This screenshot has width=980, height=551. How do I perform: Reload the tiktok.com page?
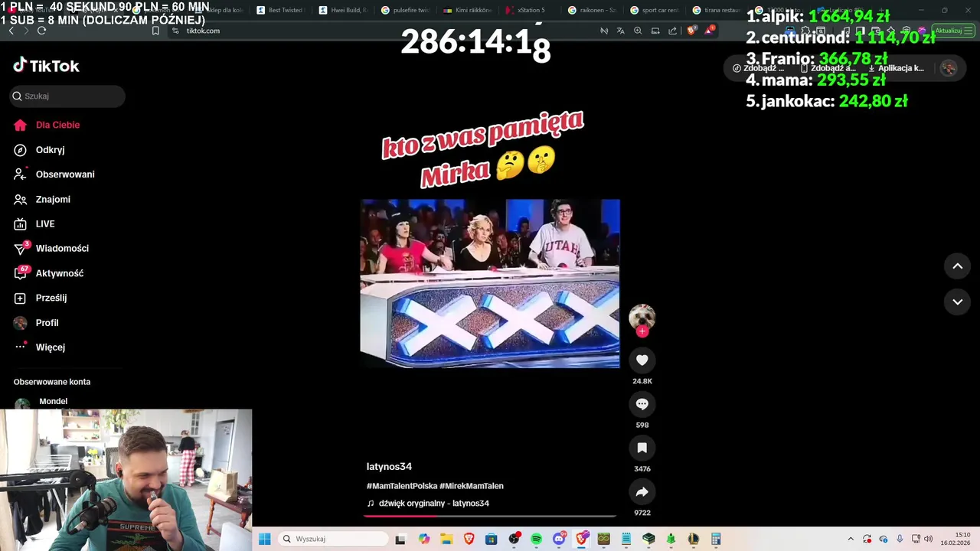click(x=41, y=31)
